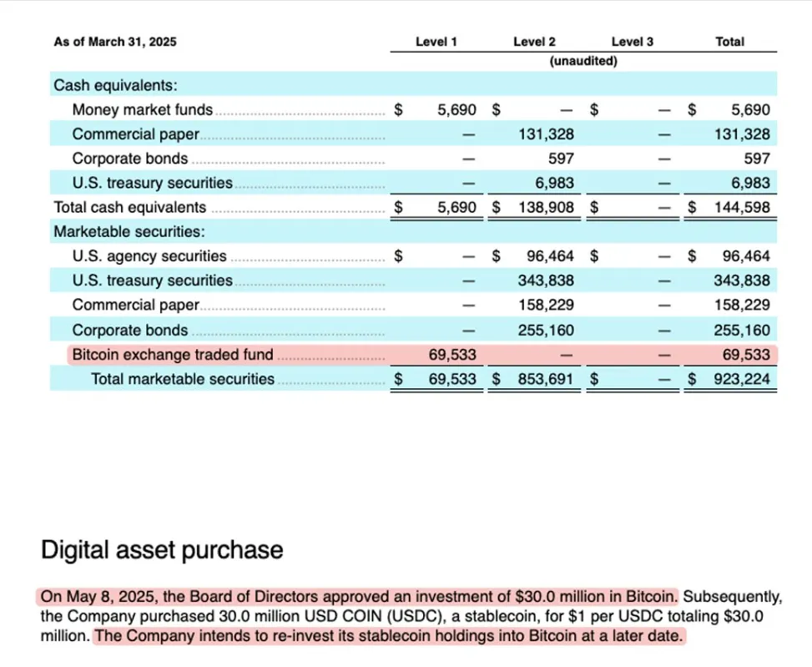This screenshot has height=667, width=812.
Task: Click the "Digital asset purchase" heading
Action: [x=162, y=550]
